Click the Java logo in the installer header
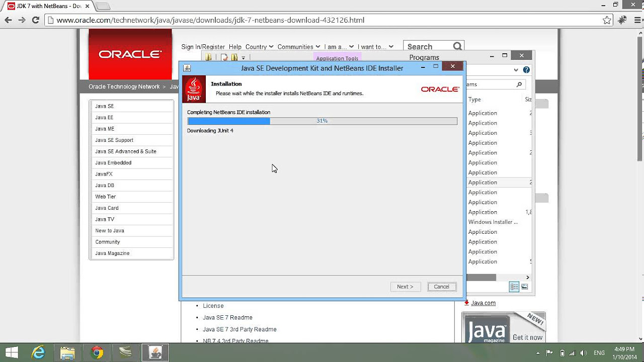Screen dimensions: 644x362 [x=194, y=89]
